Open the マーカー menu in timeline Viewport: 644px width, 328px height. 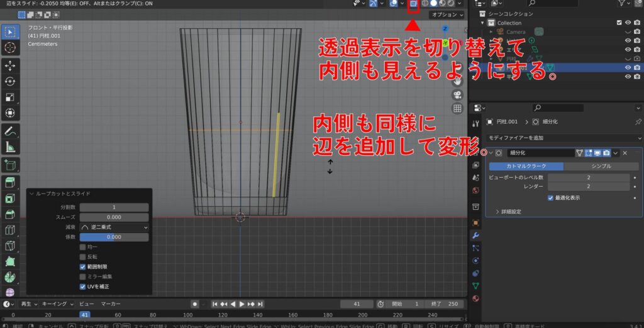pyautogui.click(x=111, y=303)
